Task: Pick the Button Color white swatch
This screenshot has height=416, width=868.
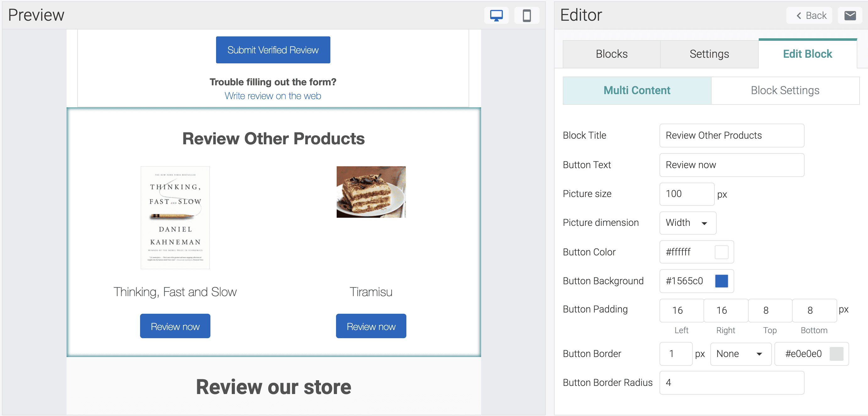Action: point(721,252)
